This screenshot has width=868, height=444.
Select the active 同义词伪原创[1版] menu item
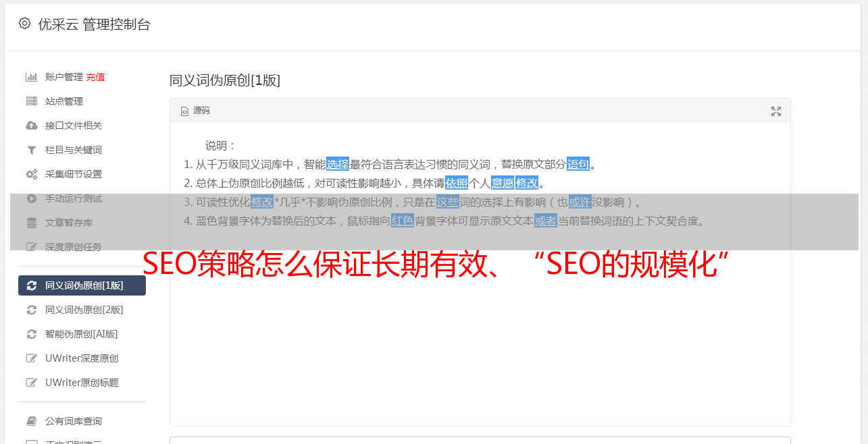[x=82, y=285]
